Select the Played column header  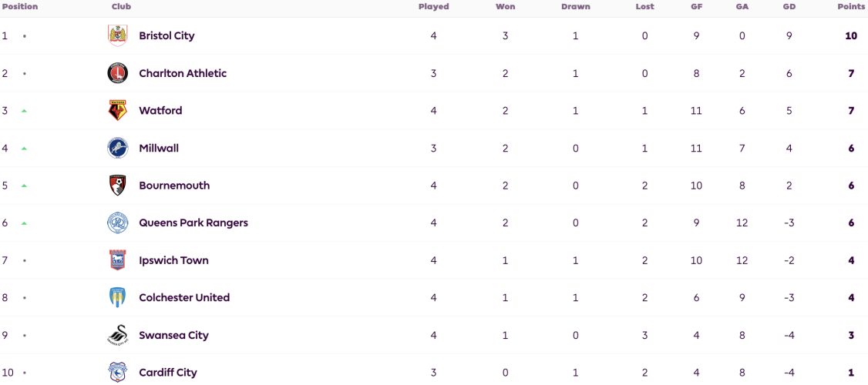pos(433,7)
